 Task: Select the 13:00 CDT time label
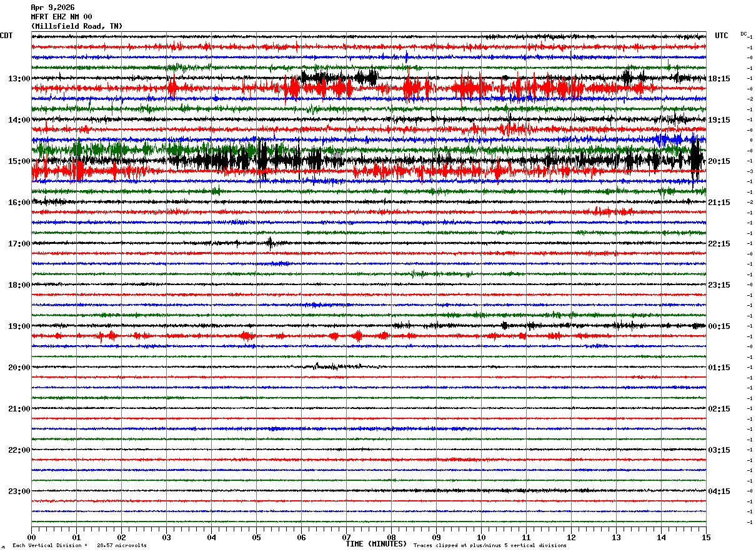[19, 79]
